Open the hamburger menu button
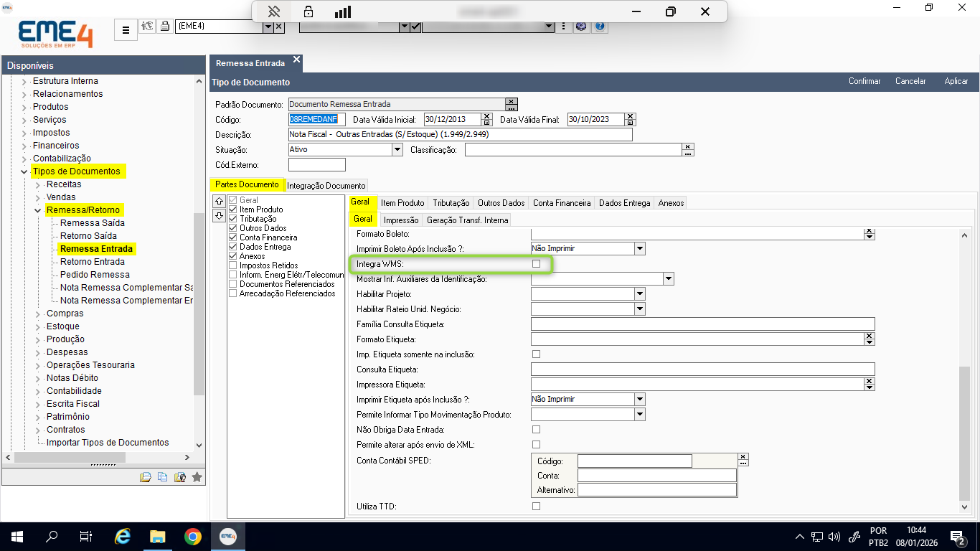This screenshot has height=551, width=980. point(126,30)
